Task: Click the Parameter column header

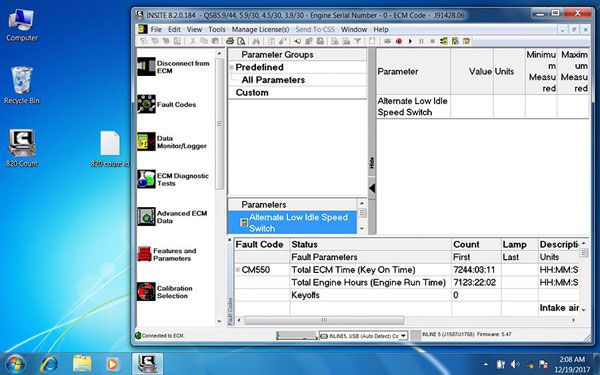Action: (413, 72)
